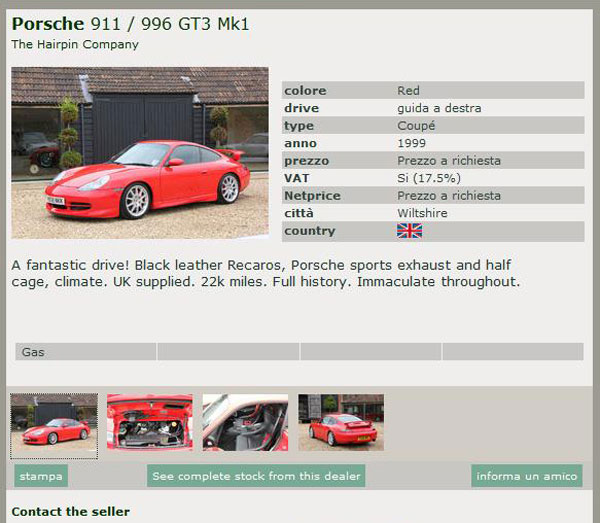Click the Coupé type value

pyautogui.click(x=416, y=125)
